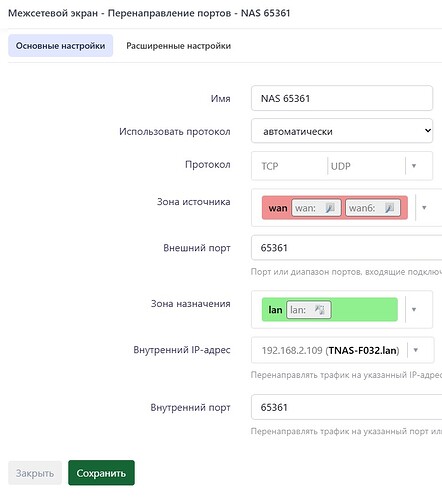Click the Имя field label

[x=220, y=99]
